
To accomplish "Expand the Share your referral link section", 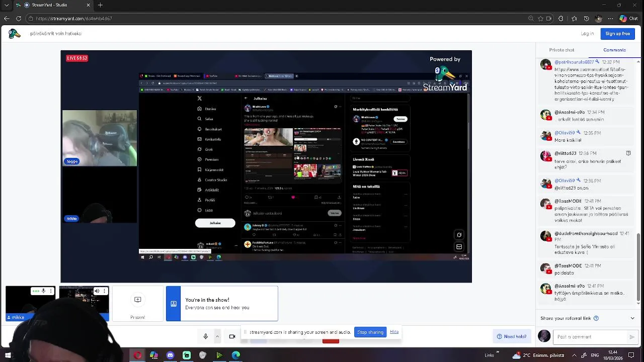I will coord(632,318).
